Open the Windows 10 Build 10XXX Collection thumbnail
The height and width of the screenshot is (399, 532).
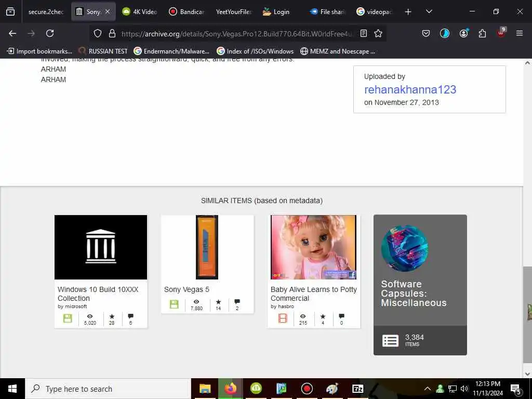(101, 247)
